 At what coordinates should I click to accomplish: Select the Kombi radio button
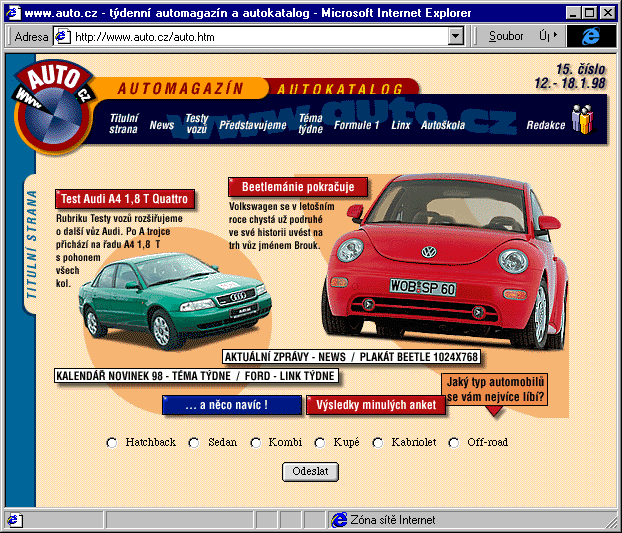(x=256, y=443)
